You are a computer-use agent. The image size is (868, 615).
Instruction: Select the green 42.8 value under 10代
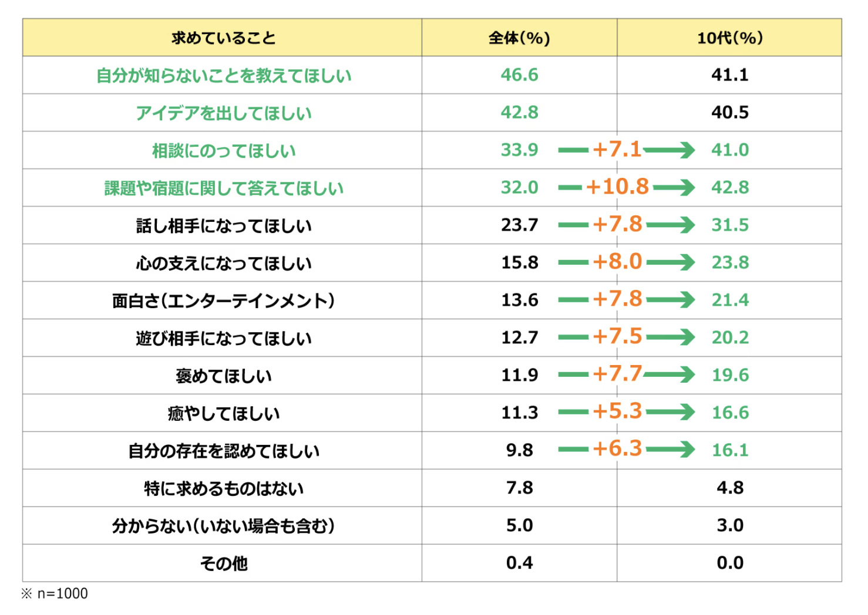coord(730,188)
